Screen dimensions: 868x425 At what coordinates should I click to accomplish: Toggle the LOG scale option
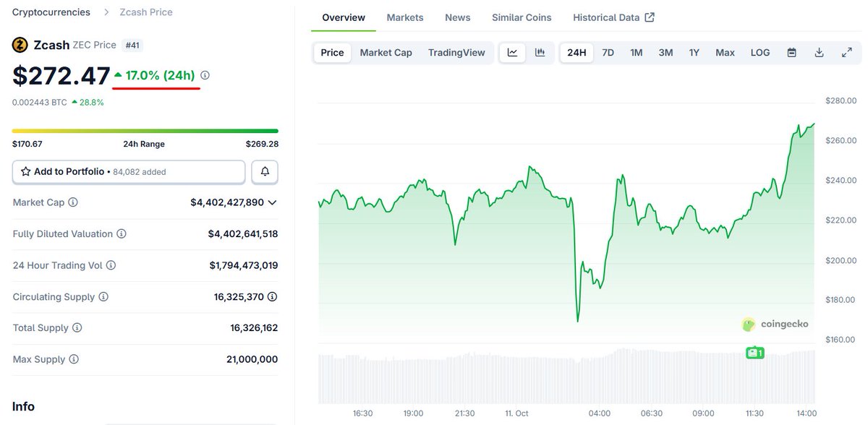point(760,53)
